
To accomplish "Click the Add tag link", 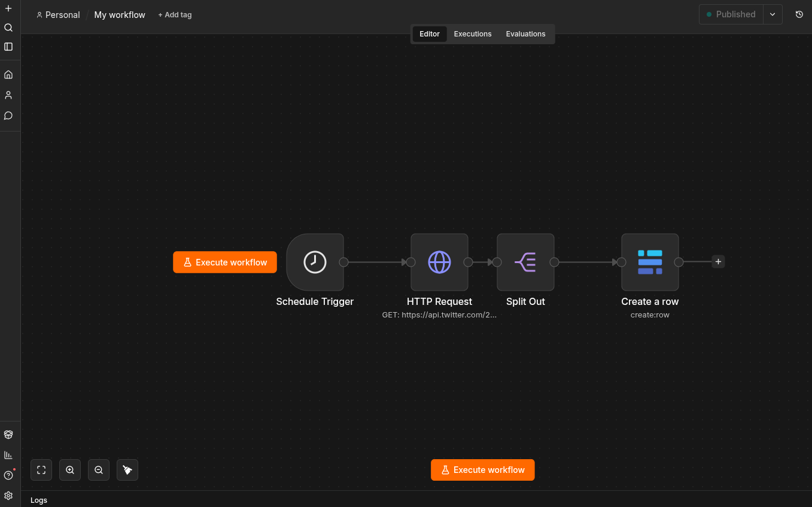I will click(175, 15).
